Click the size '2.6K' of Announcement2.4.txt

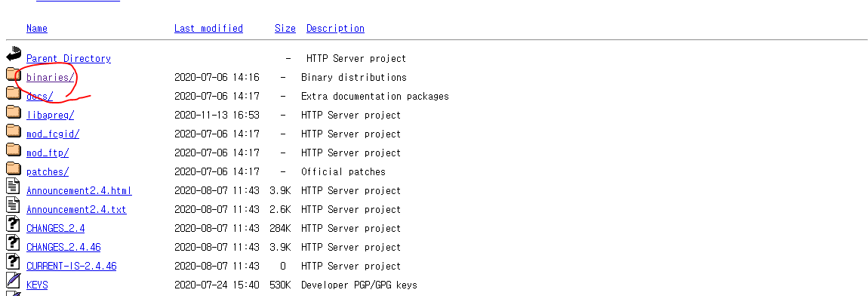coord(280,209)
